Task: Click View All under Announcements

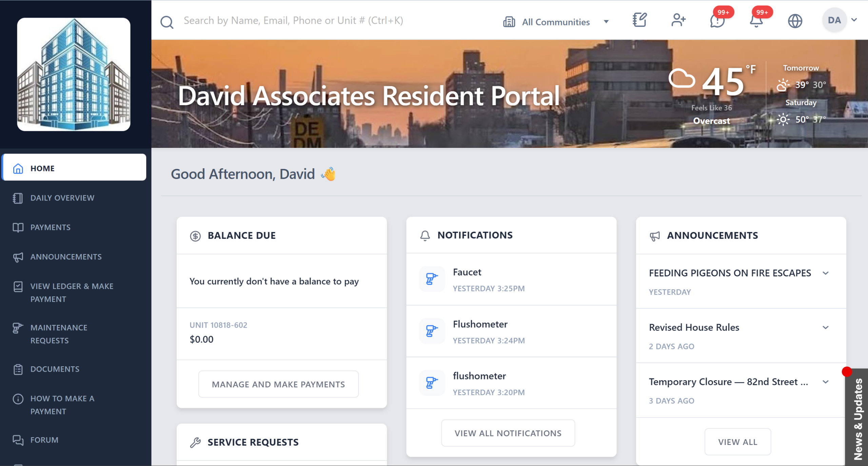Action: click(737, 442)
